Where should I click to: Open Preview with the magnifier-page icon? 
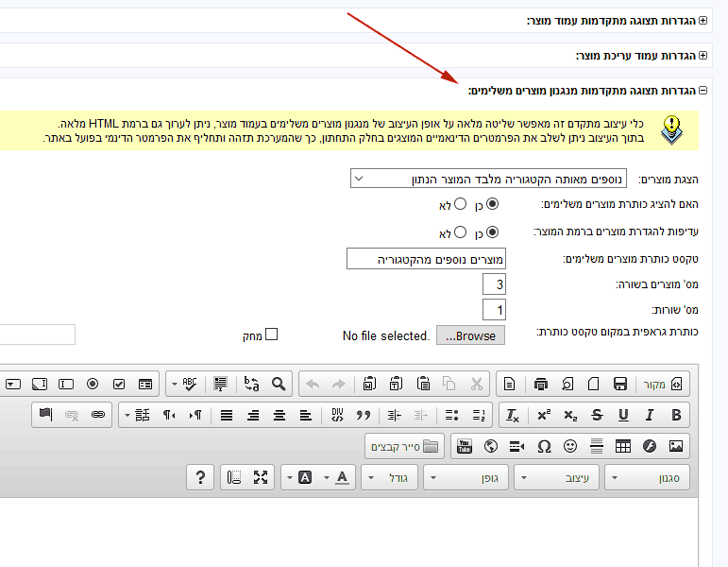click(567, 384)
